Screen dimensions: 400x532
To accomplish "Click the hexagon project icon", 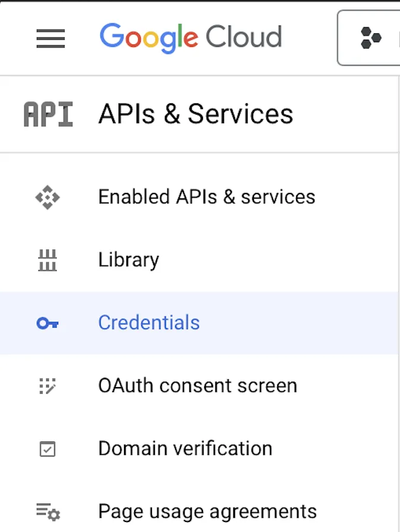I will pyautogui.click(x=371, y=39).
